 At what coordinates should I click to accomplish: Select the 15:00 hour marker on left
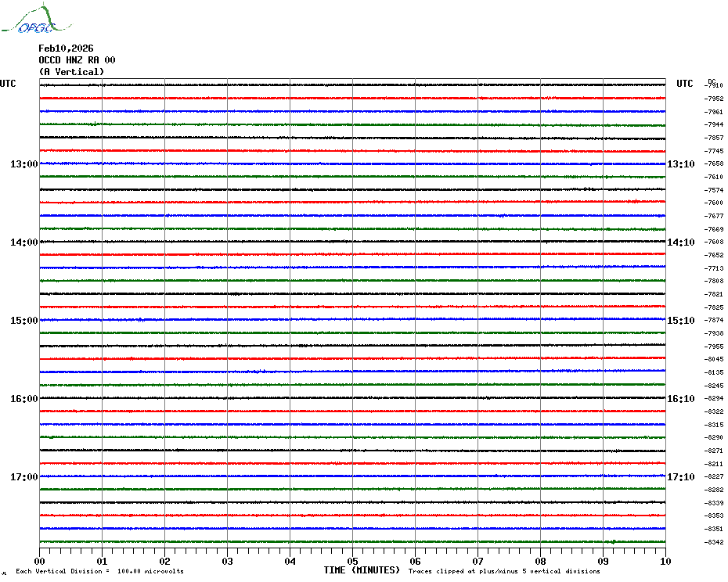(x=23, y=321)
